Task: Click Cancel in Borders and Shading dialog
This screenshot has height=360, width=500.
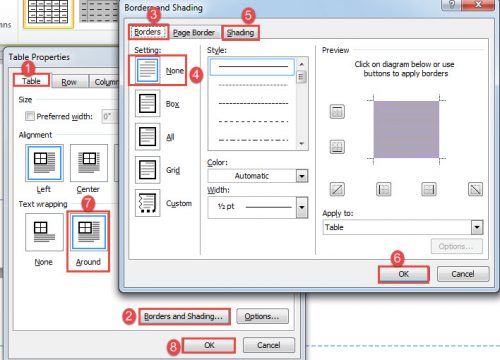Action: tap(463, 274)
